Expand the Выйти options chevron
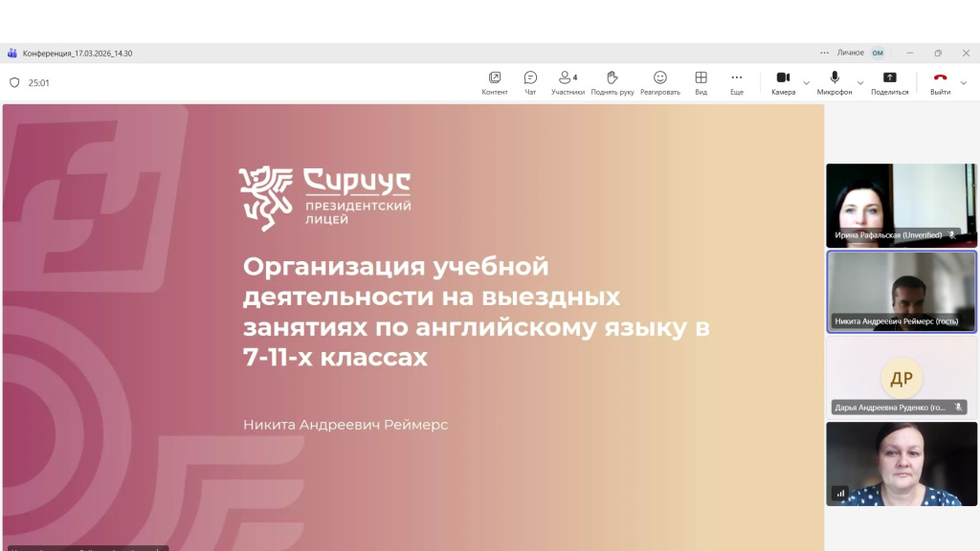 pyautogui.click(x=964, y=85)
